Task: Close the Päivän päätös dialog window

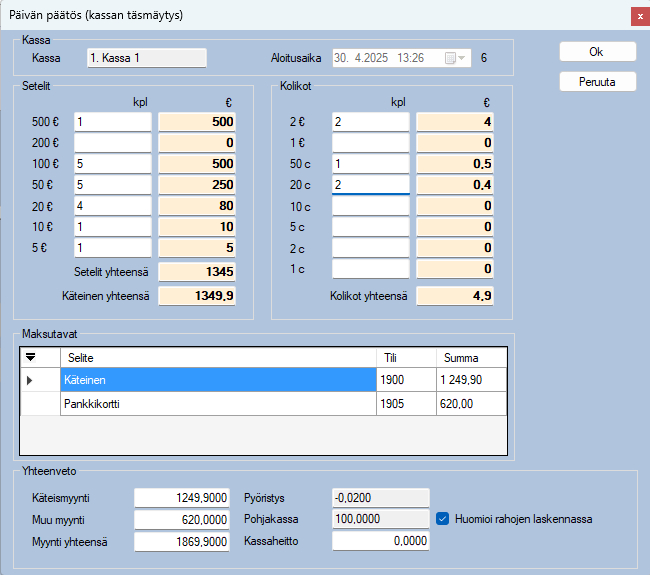Action: 639,16
